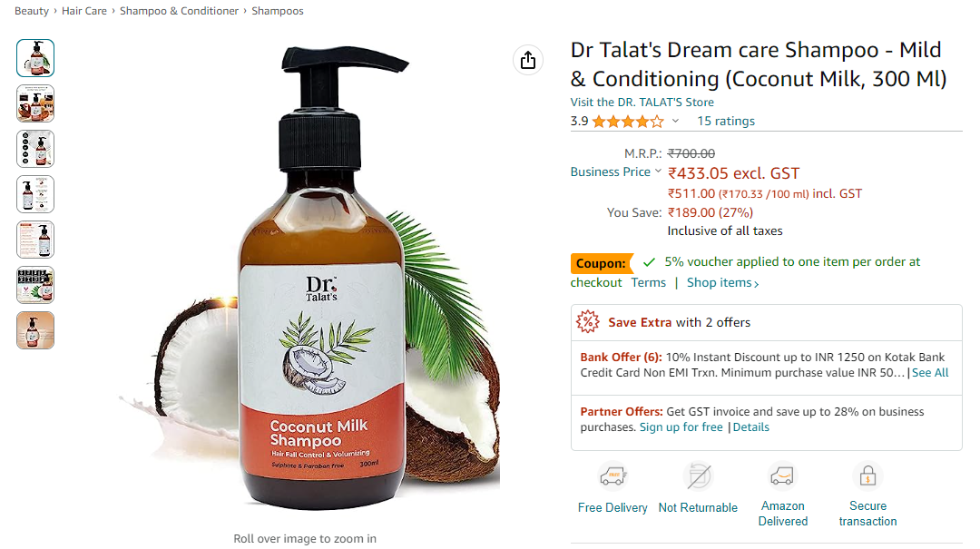
Task: Select the first product thumbnail
Action: point(35,58)
